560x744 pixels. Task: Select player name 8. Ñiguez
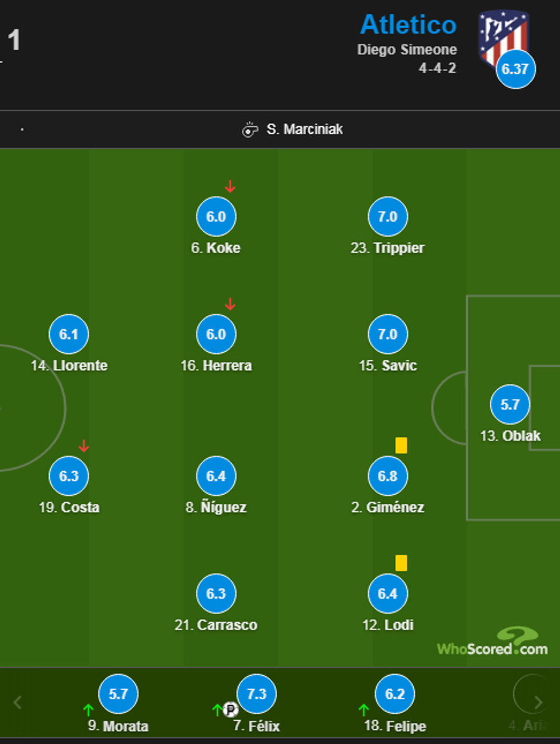[x=216, y=507]
